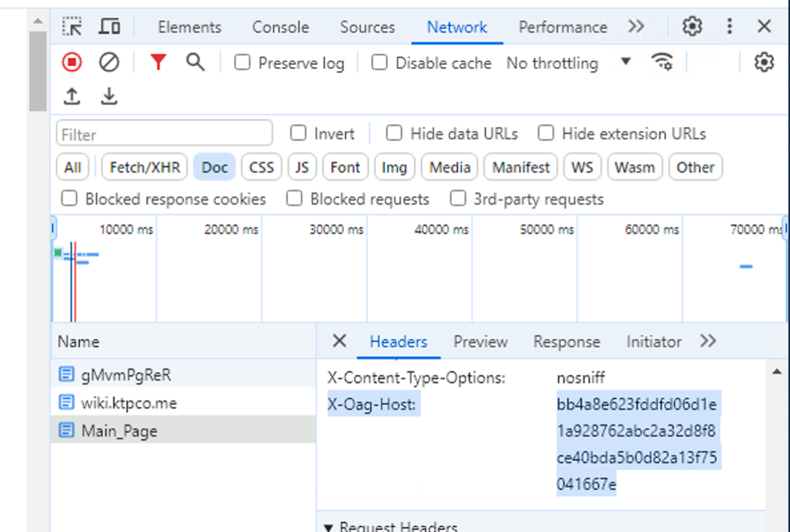
Task: Enable the Preserve log checkbox
Action: pos(243,63)
